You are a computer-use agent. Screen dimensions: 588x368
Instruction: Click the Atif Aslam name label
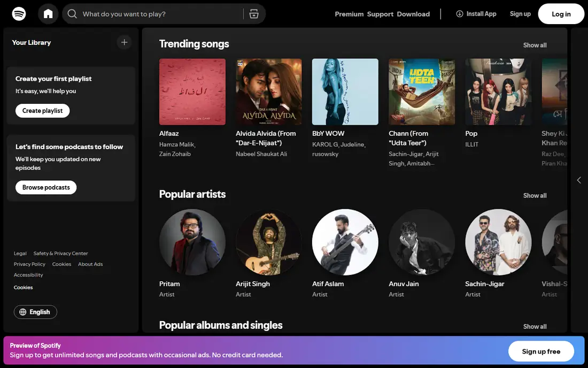point(328,283)
